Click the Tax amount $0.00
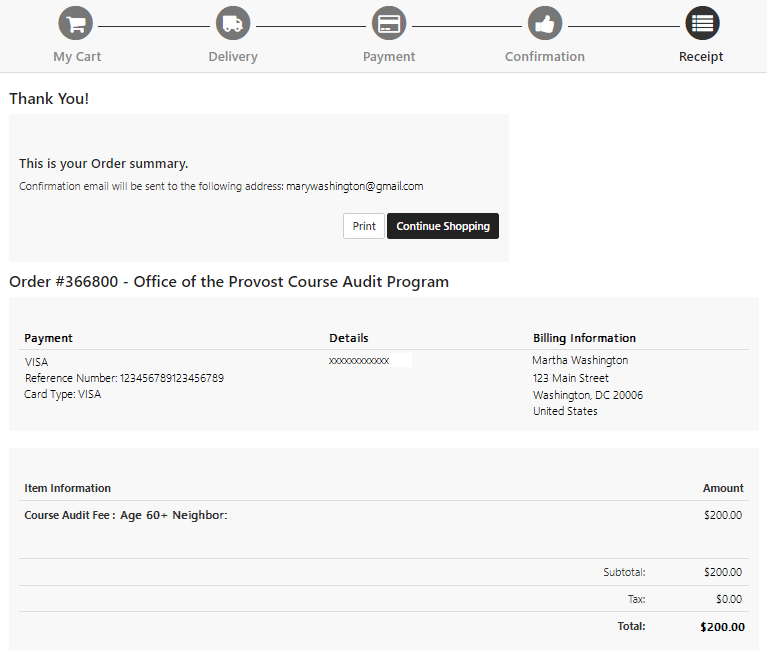The image size is (767, 662). click(729, 599)
